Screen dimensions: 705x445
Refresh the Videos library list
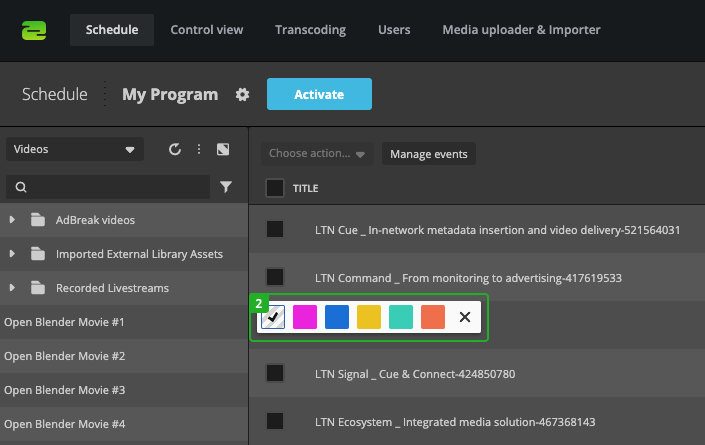[175, 149]
